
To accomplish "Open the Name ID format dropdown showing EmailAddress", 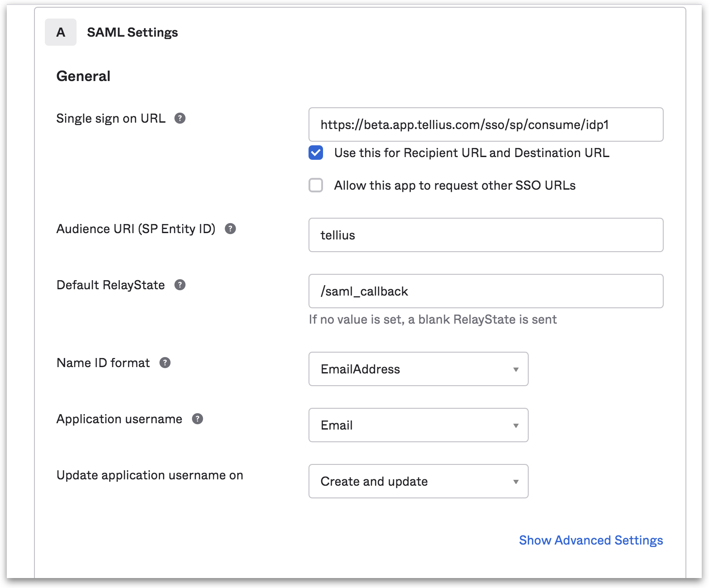I will (418, 369).
